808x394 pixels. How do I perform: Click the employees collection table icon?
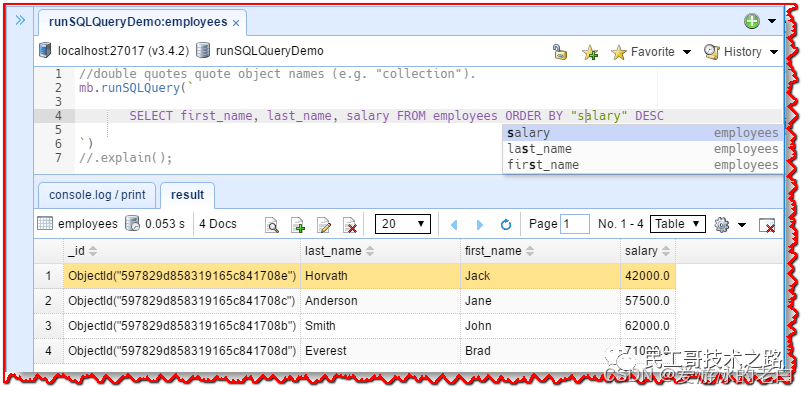(45, 224)
